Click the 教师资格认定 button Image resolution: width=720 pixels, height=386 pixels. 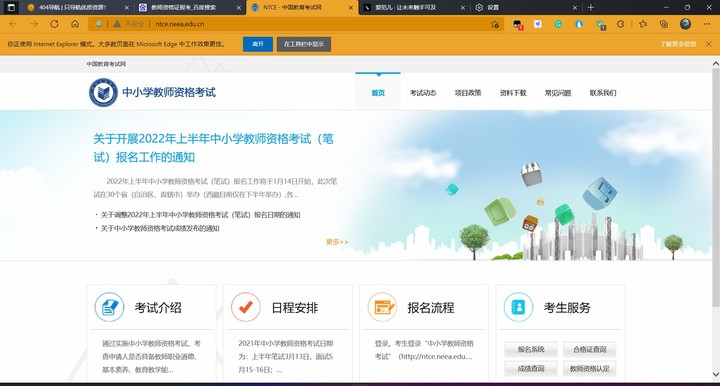point(590,368)
